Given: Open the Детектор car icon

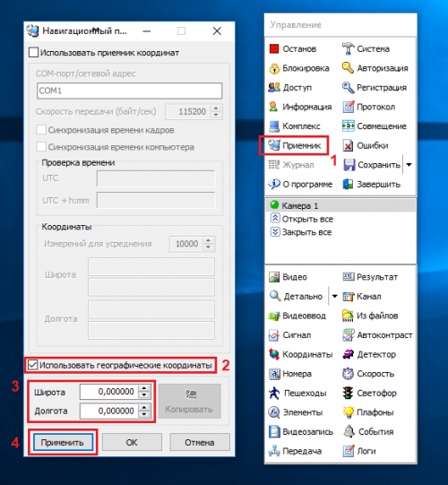Looking at the screenshot, I should [x=348, y=354].
